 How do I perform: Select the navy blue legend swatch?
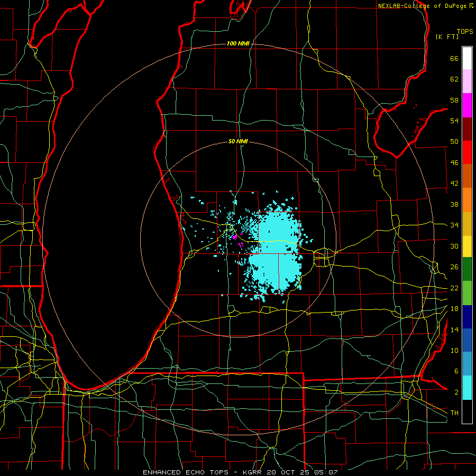click(467, 317)
